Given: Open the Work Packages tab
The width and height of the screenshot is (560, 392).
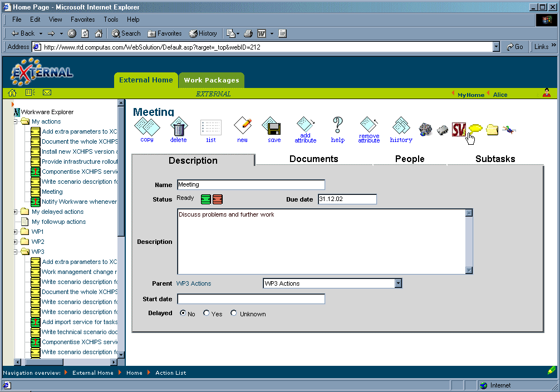Looking at the screenshot, I should pyautogui.click(x=212, y=80).
